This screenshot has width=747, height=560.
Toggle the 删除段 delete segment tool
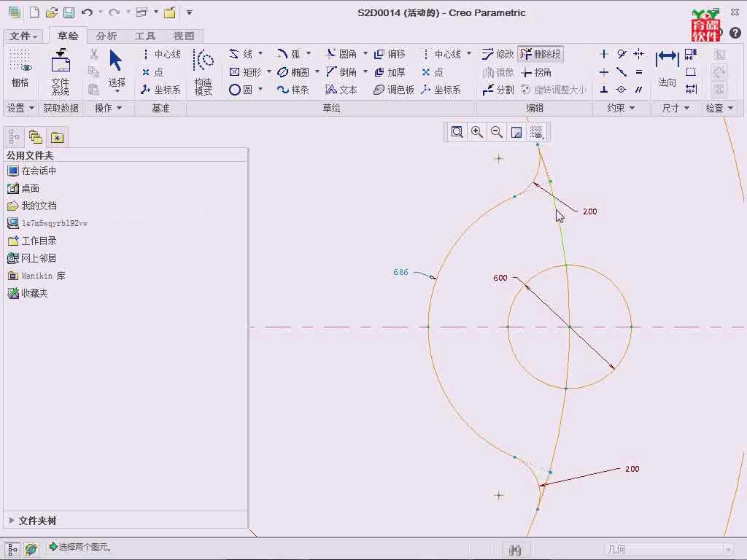pyautogui.click(x=541, y=54)
